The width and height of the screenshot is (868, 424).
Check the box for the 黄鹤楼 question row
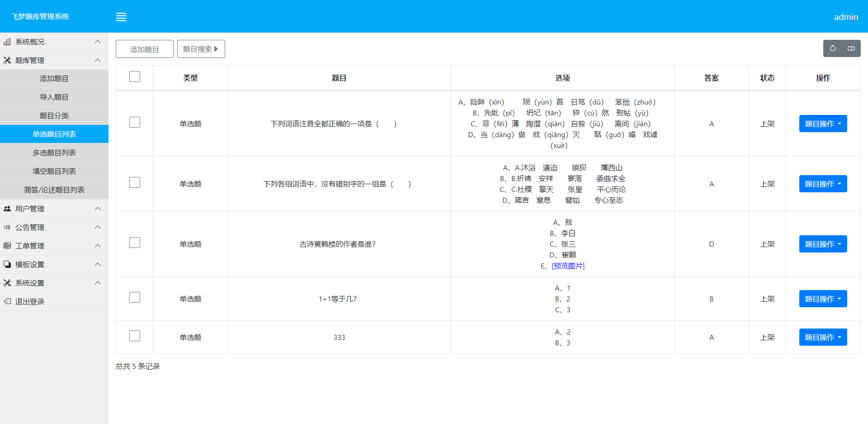click(135, 243)
